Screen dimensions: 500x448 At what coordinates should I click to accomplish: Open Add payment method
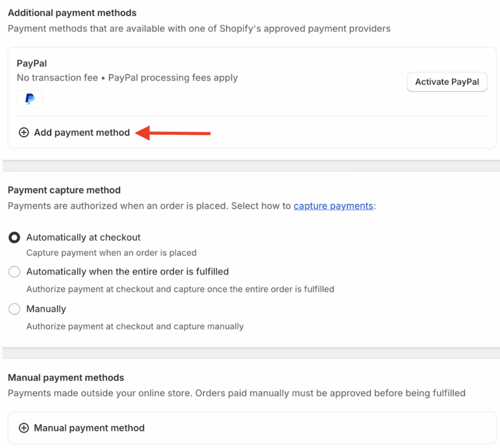(81, 132)
